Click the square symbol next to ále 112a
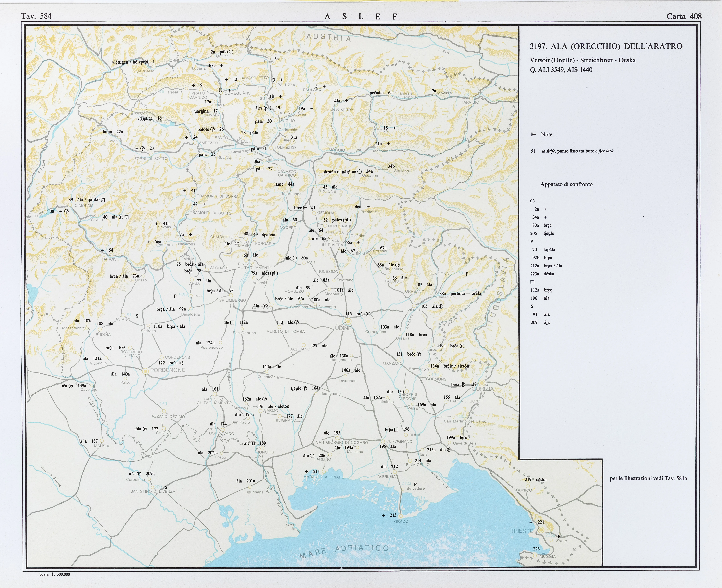Image resolution: width=722 pixels, height=588 pixels. click(232, 322)
